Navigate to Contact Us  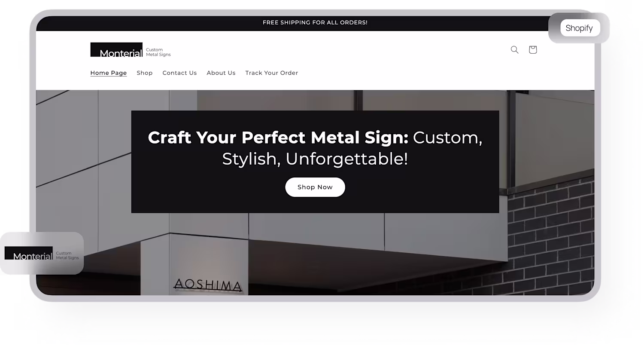pyautogui.click(x=179, y=73)
